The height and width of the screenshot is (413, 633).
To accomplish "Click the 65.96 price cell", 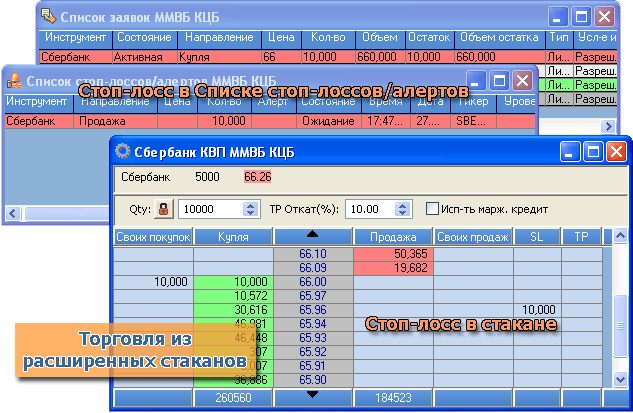I will pyautogui.click(x=313, y=310).
